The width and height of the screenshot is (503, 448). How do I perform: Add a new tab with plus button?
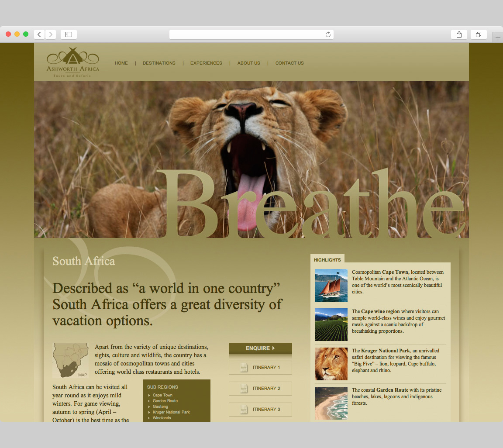click(498, 38)
